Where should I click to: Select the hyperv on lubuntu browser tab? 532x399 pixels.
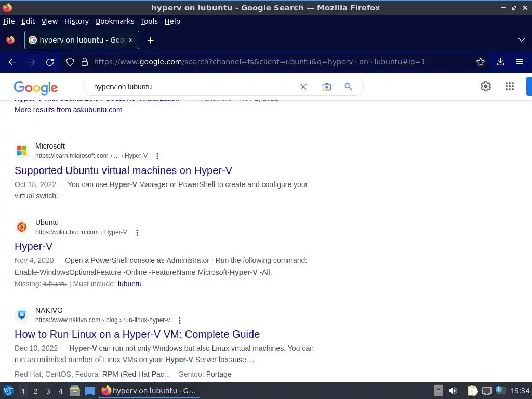[82, 40]
